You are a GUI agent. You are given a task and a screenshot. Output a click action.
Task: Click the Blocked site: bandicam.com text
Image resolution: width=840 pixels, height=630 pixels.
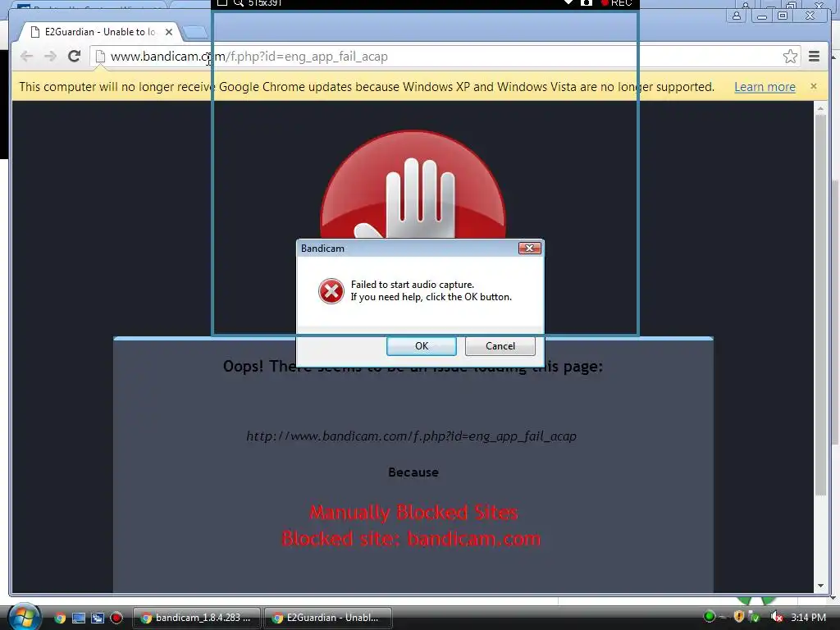pyautogui.click(x=412, y=538)
